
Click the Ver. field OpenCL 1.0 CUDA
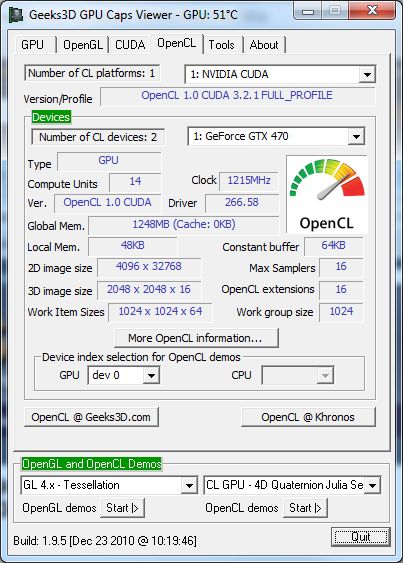[x=107, y=203]
